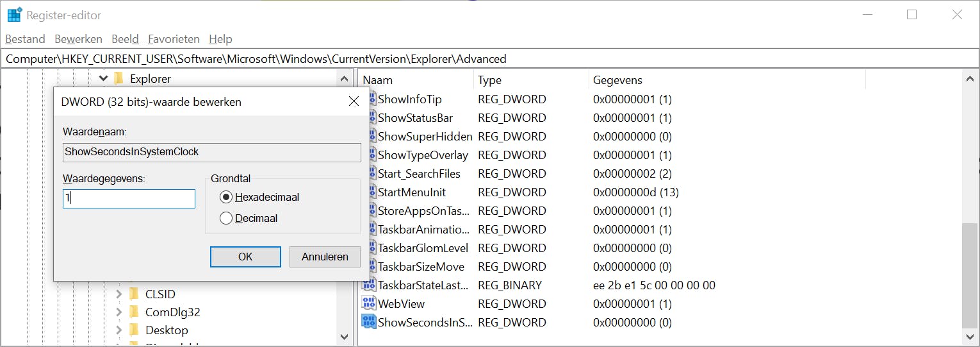Select the Hexadecimaal radio button
This screenshot has width=980, height=347.
pyautogui.click(x=225, y=197)
